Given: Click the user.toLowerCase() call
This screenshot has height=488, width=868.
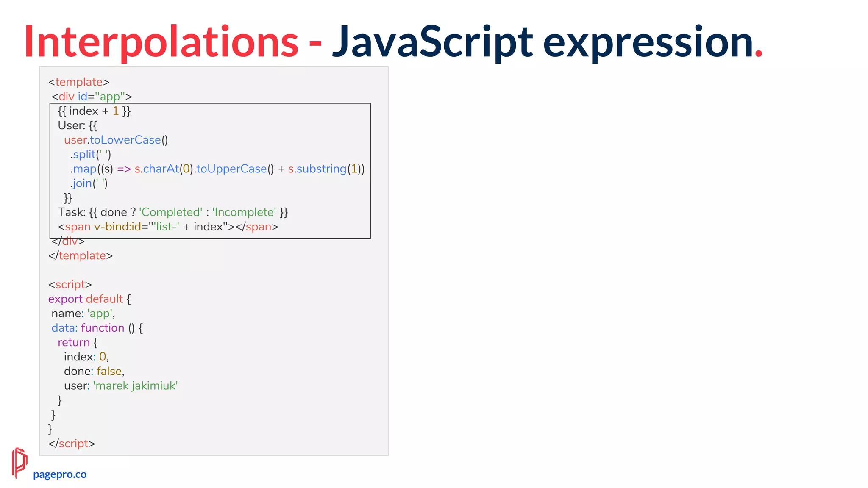Looking at the screenshot, I should click(116, 140).
